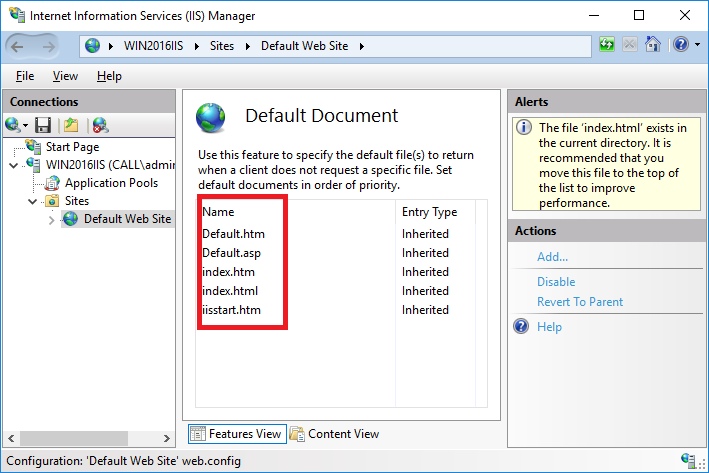
Task: Click the Home icon in toolbar
Action: [x=653, y=44]
